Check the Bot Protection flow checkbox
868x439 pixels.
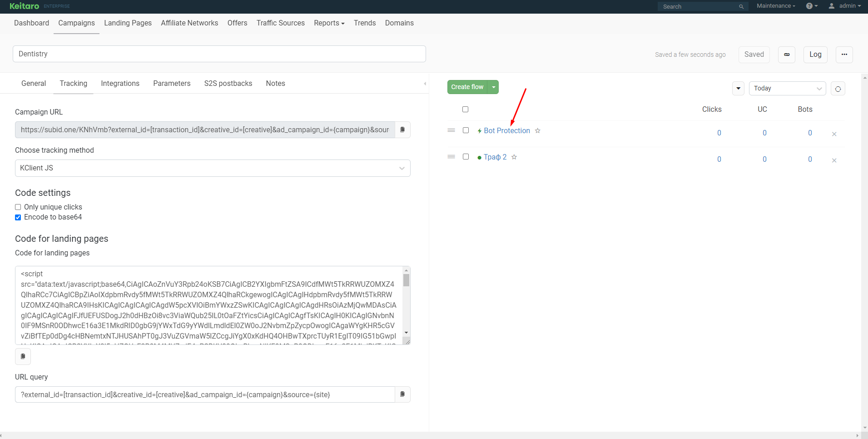[466, 130]
